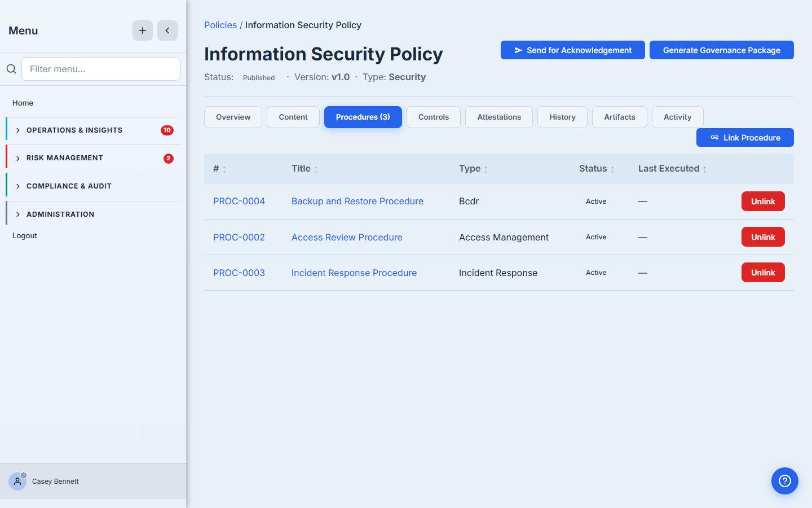
Task: Switch to the Controls tab
Action: [434, 117]
